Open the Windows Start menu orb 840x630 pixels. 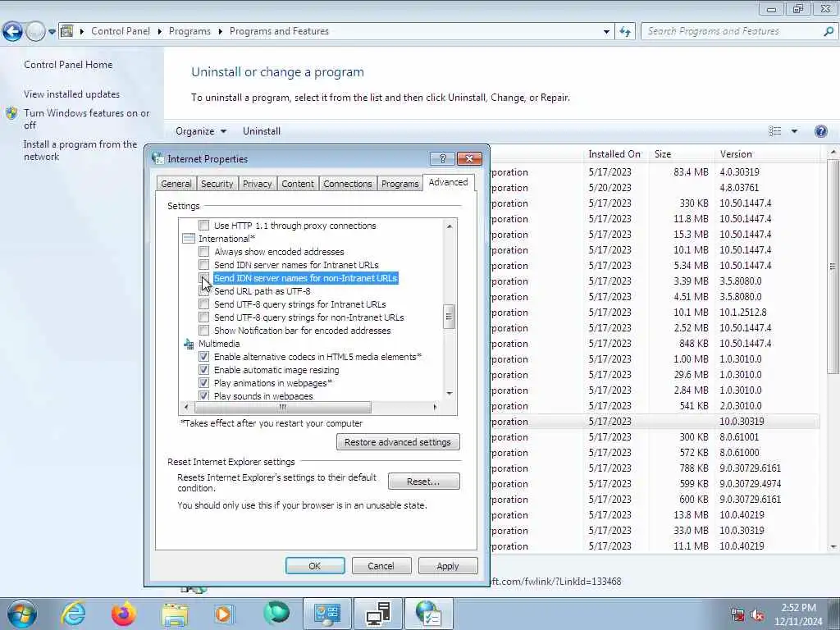click(x=22, y=614)
